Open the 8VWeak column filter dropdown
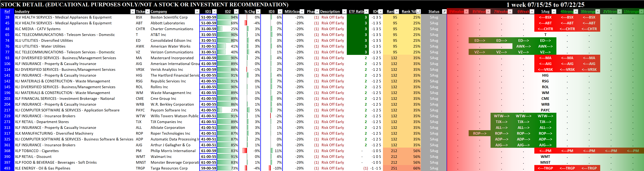 [x=488, y=11]
